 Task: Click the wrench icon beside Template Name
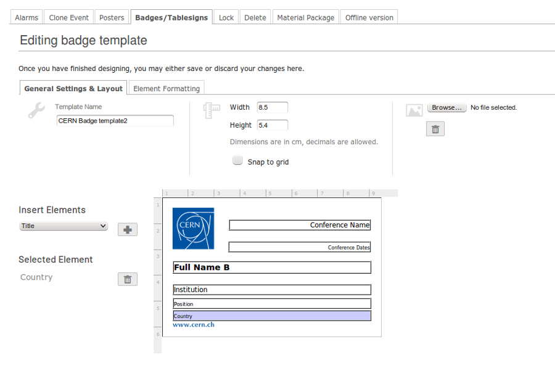pyautogui.click(x=36, y=110)
